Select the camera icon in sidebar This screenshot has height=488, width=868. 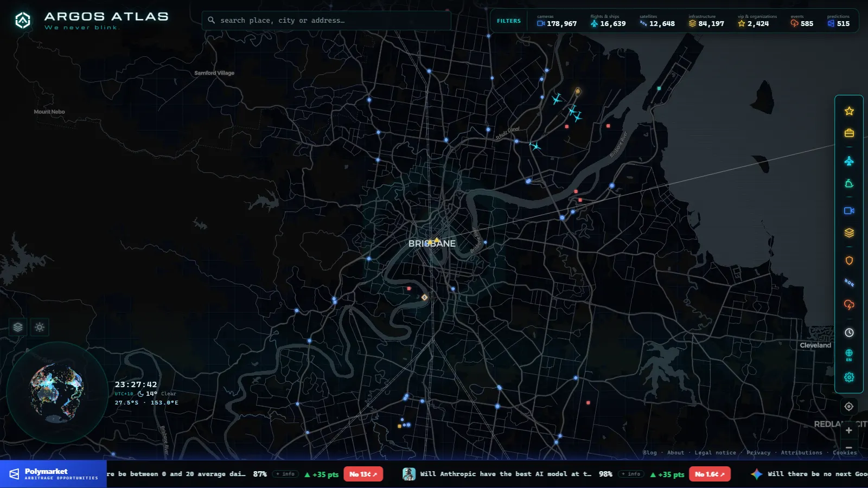849,211
